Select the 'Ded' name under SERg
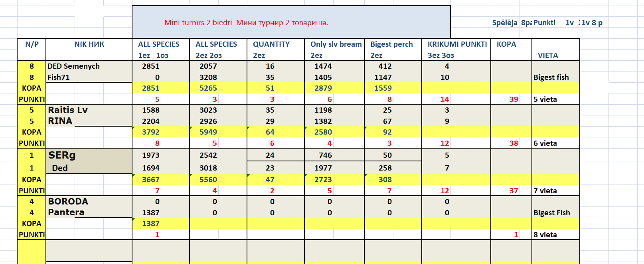Image resolution: width=644 pixels, height=264 pixels. click(x=60, y=168)
